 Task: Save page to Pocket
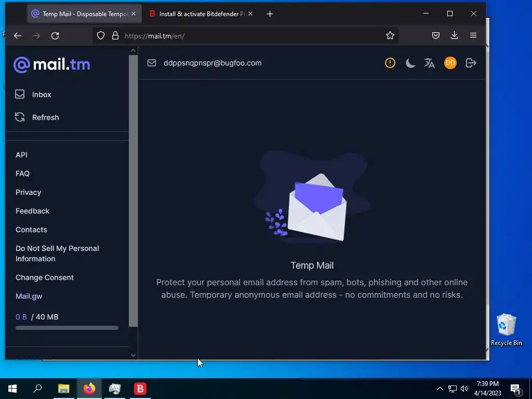(436, 36)
